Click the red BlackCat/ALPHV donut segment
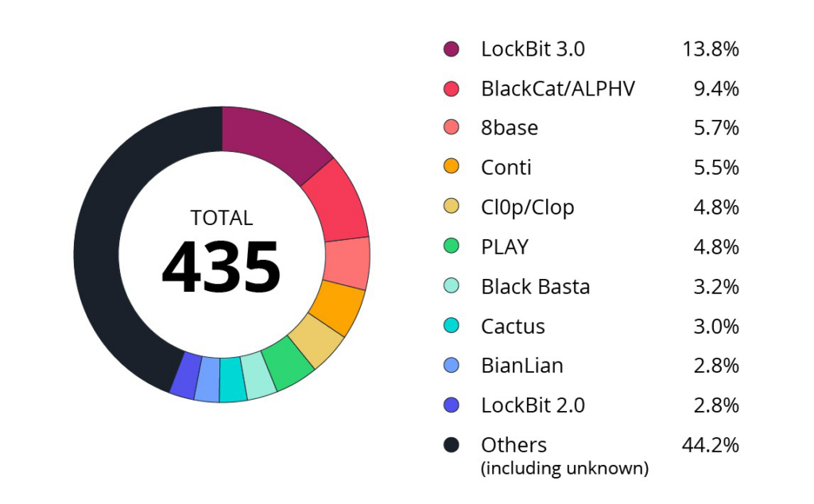Image resolution: width=814 pixels, height=504 pixels. click(x=339, y=204)
